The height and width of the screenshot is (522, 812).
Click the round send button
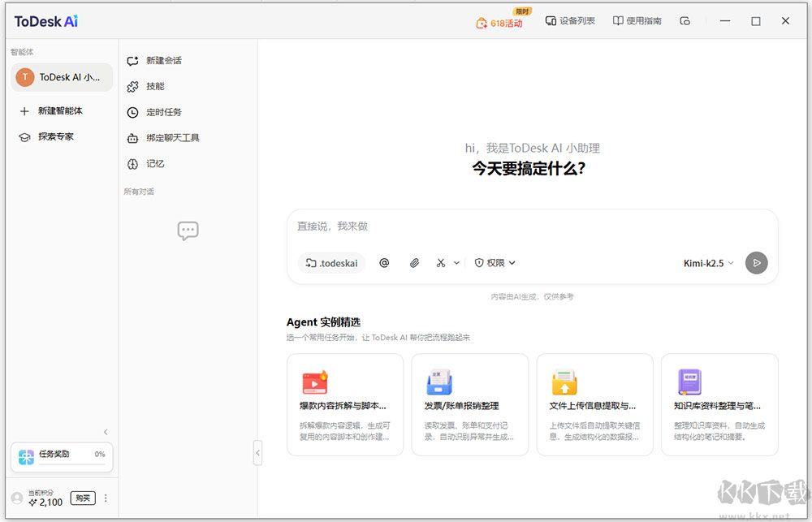tap(757, 263)
